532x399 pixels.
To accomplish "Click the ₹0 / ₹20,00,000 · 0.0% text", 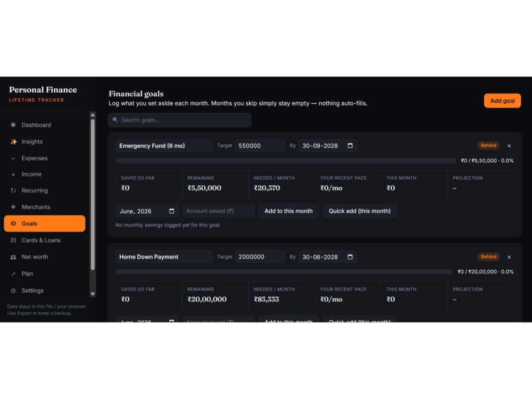I will click(x=486, y=272).
